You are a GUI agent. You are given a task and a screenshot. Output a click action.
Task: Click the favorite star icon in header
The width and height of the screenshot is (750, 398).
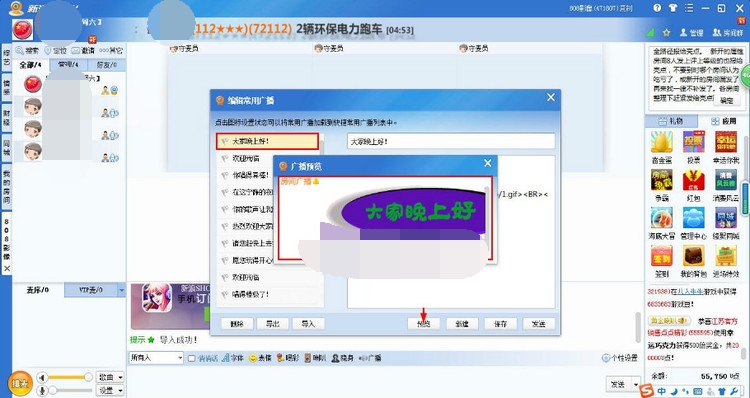666,33
